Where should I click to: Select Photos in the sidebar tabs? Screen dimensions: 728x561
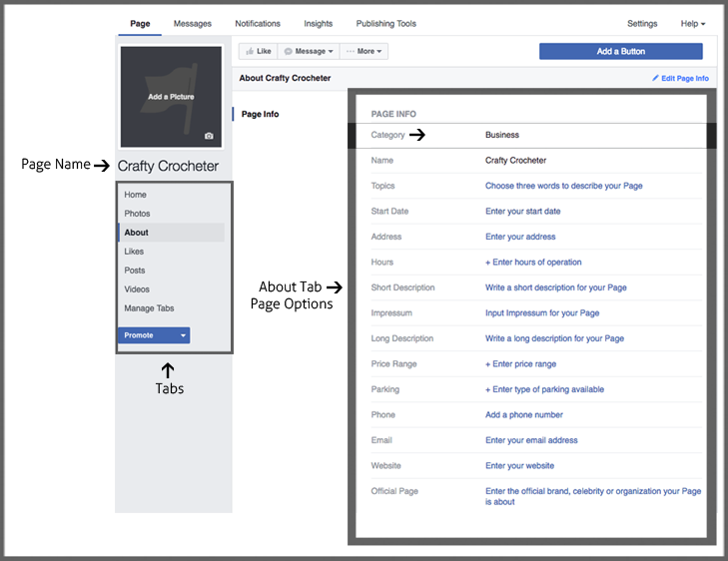point(137,214)
